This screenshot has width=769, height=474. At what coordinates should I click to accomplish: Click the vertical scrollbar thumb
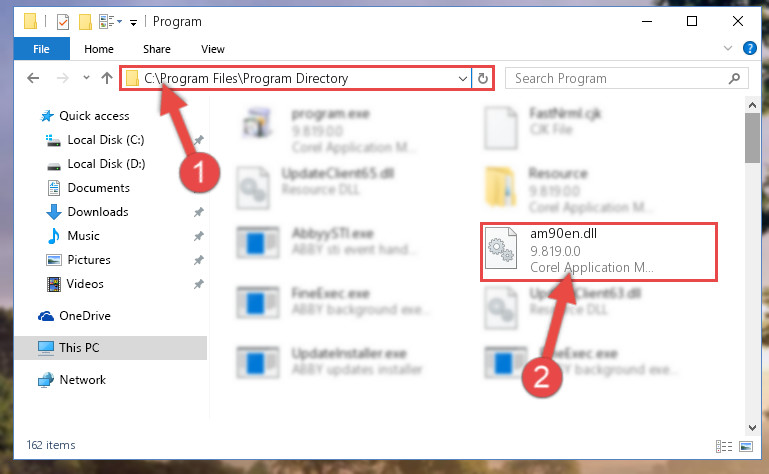(752, 138)
